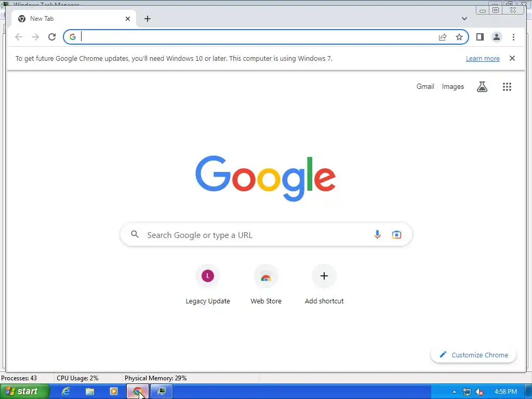Add a new shortcut tile

(324, 285)
